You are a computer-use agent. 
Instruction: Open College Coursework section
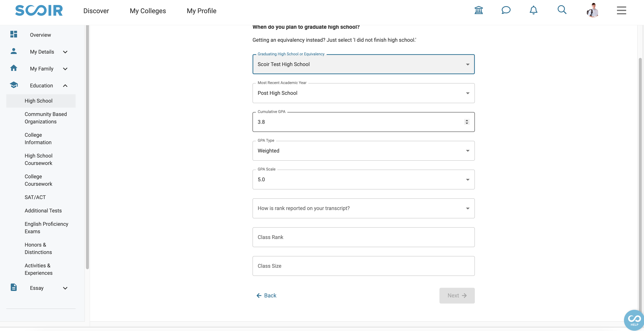pos(39,180)
